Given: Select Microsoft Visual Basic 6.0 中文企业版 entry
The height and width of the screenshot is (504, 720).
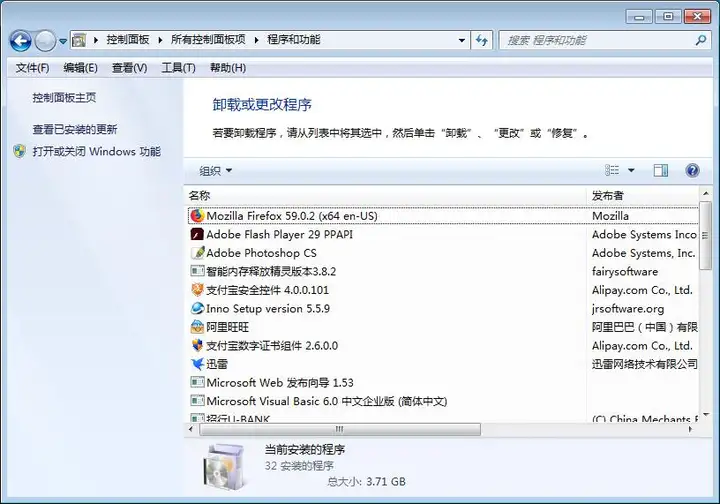Looking at the screenshot, I should (x=326, y=401).
